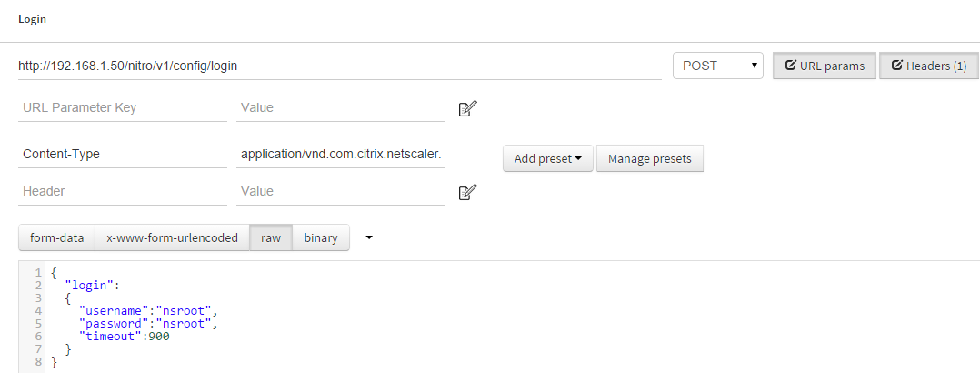
Task: Click the request URL field
Action: pyautogui.click(x=339, y=66)
